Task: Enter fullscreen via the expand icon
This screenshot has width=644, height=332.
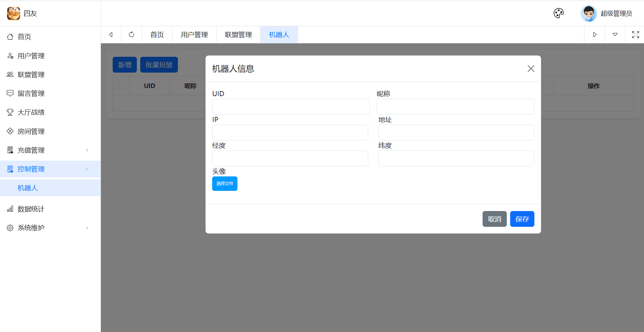Action: (635, 35)
